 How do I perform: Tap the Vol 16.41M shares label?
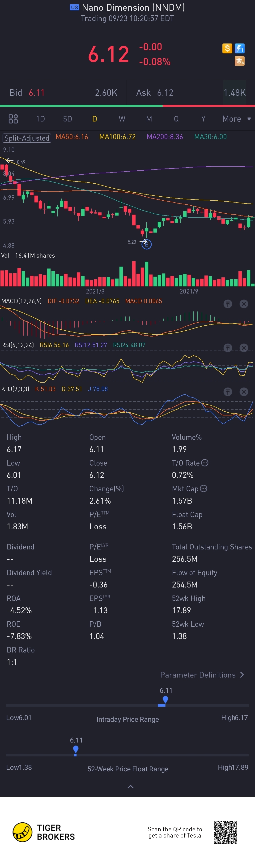click(x=28, y=255)
